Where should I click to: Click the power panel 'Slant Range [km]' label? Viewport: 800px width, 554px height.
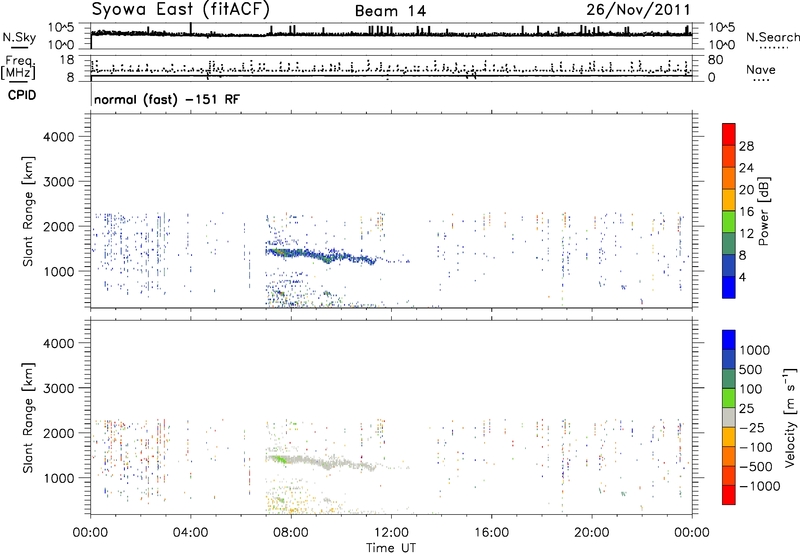click(x=28, y=211)
